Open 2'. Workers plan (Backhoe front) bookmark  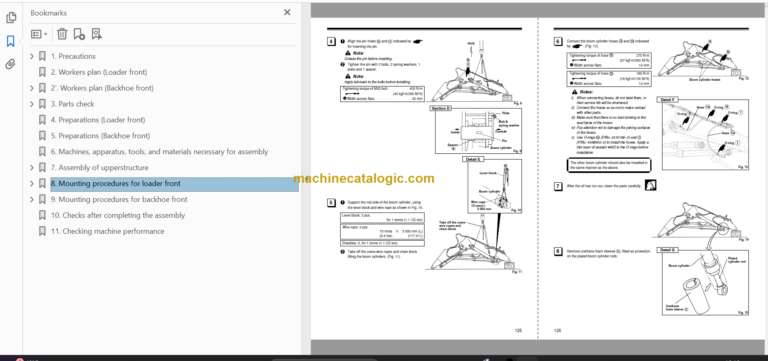[x=102, y=88]
